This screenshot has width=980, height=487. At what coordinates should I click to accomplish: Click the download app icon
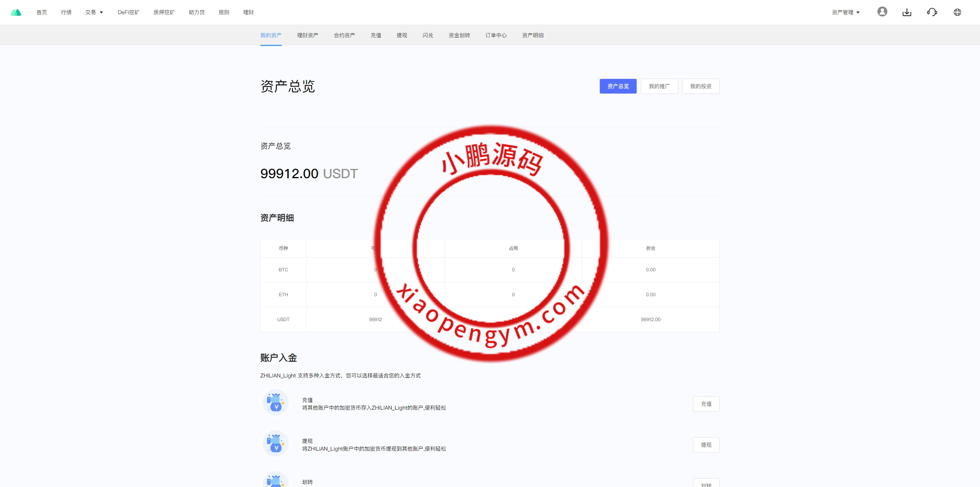[907, 12]
